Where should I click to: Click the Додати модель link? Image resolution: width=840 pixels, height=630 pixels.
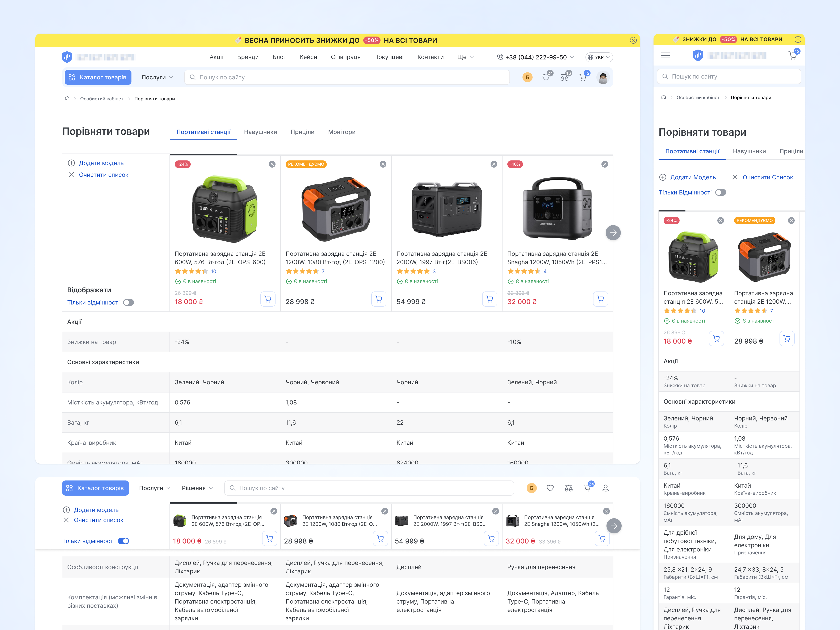101,163
